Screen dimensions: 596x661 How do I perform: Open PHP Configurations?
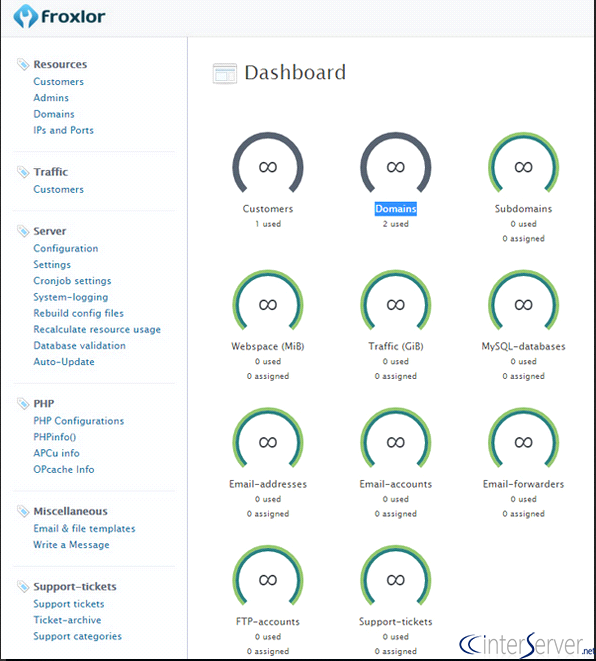click(79, 421)
